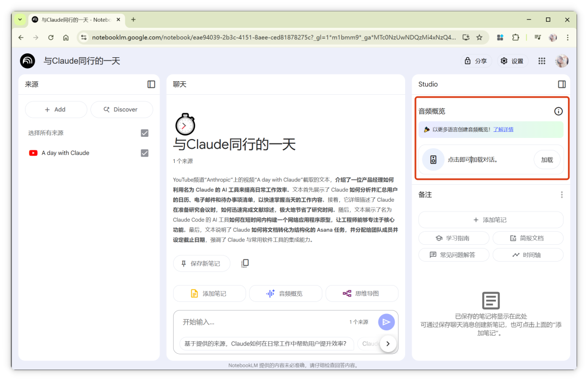Viewport: 588px width, 381px height.
Task: View site information icon in address bar
Action: [x=84, y=37]
